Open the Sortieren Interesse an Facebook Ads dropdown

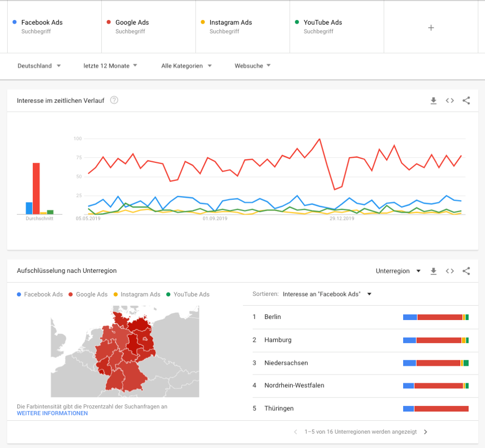[327, 294]
